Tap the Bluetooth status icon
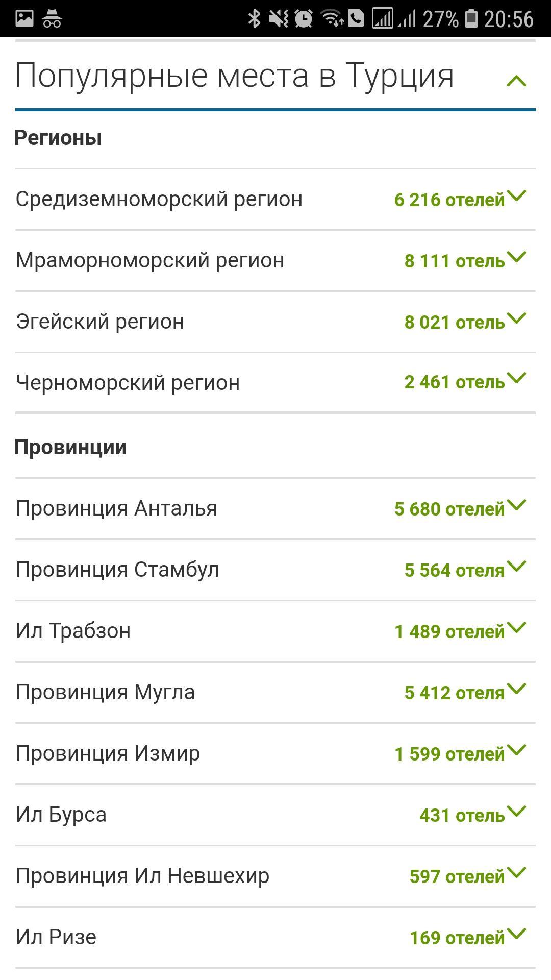This screenshot has height=980, width=551. (254, 19)
